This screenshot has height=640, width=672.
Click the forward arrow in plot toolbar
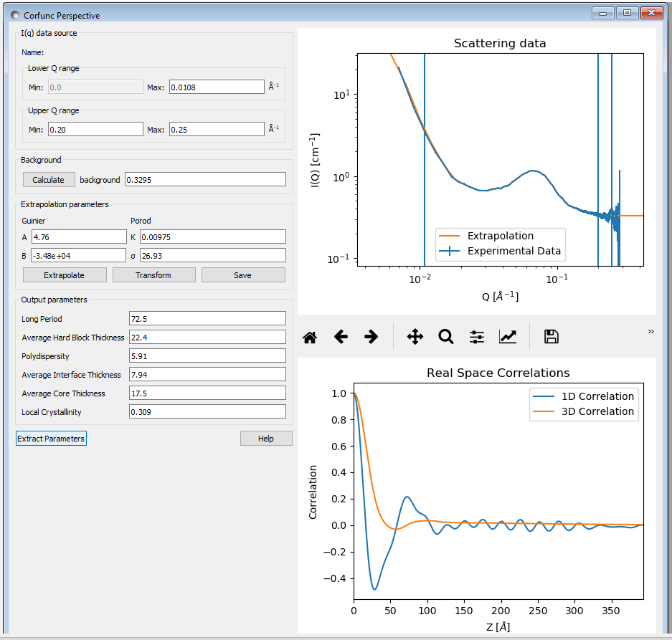coord(371,337)
